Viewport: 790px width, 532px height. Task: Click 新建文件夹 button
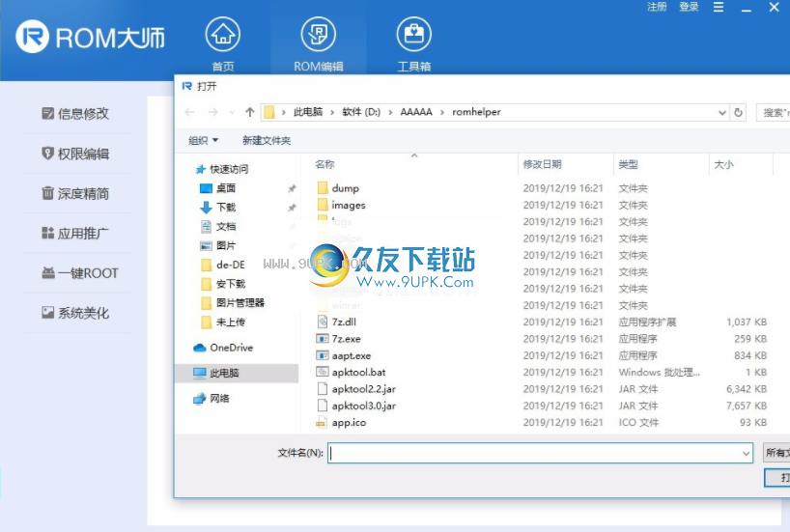point(267,141)
